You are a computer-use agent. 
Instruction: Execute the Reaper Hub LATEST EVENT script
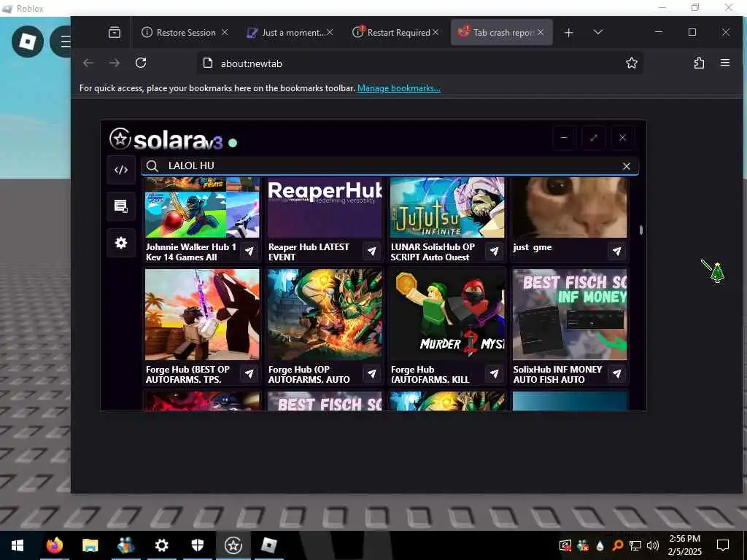click(x=371, y=251)
